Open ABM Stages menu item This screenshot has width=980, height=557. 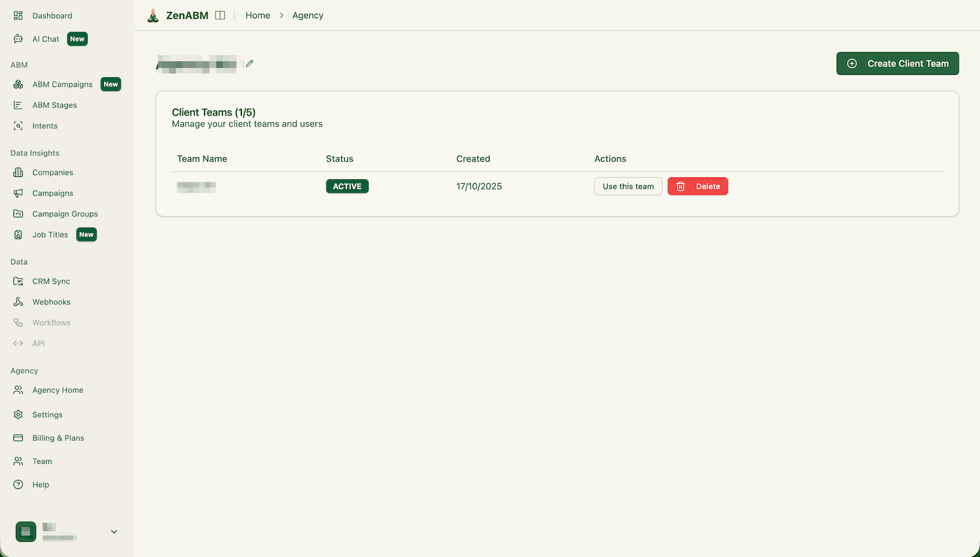point(55,105)
